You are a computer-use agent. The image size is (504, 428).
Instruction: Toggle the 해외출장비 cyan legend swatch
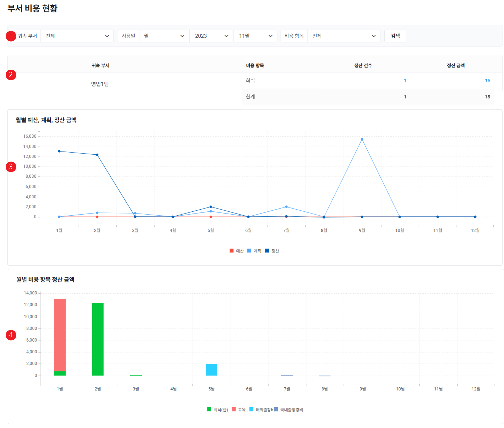251,409
